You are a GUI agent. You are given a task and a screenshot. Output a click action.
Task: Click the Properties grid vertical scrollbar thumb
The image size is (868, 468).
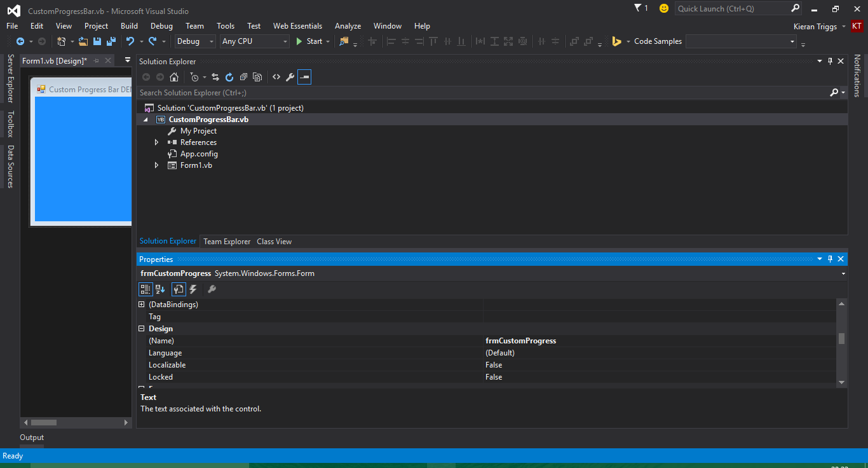click(x=841, y=338)
